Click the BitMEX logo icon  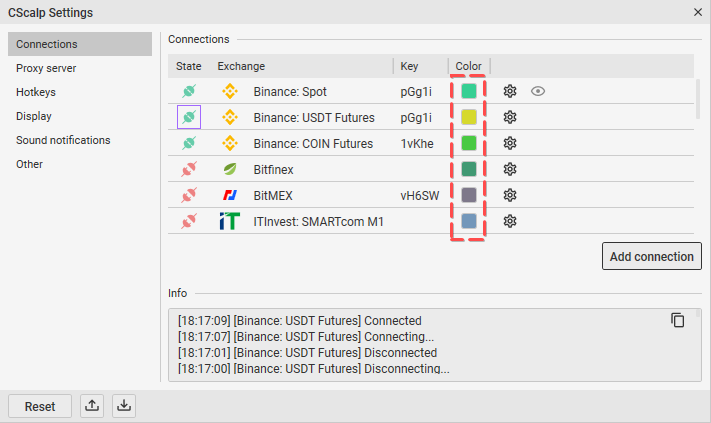(230, 195)
